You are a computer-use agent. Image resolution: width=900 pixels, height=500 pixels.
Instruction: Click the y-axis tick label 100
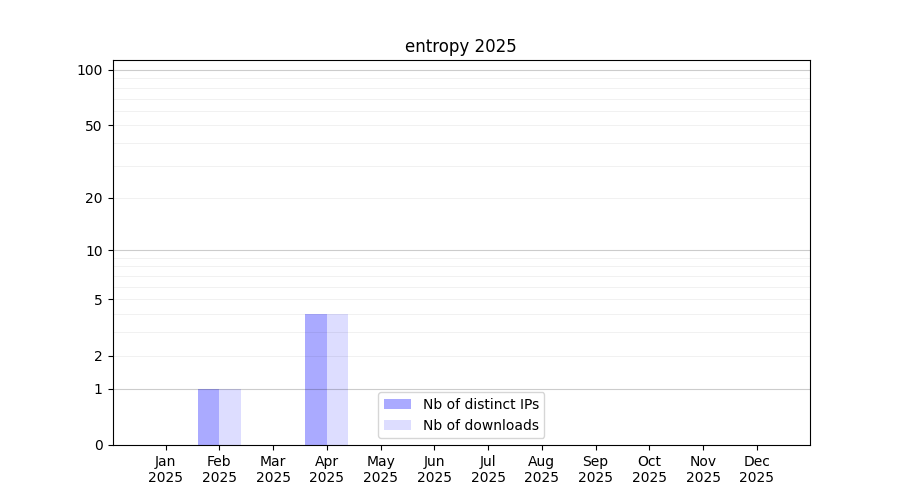coord(90,70)
